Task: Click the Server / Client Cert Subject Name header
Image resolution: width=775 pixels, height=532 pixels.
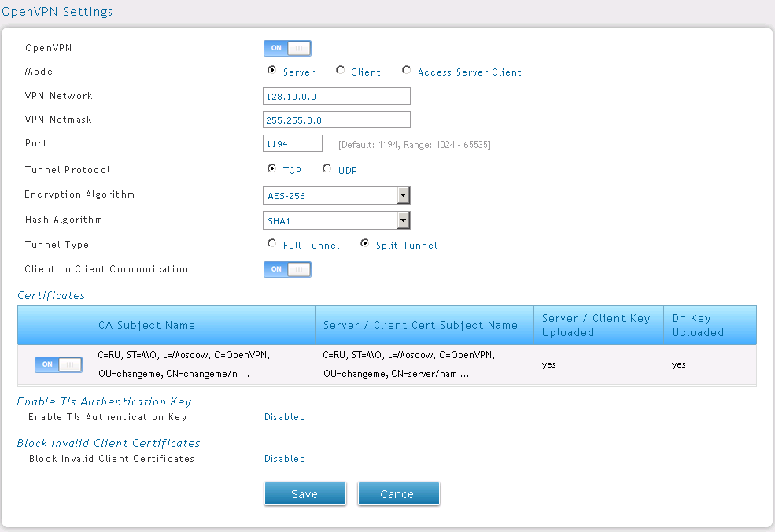Action: tap(420, 325)
